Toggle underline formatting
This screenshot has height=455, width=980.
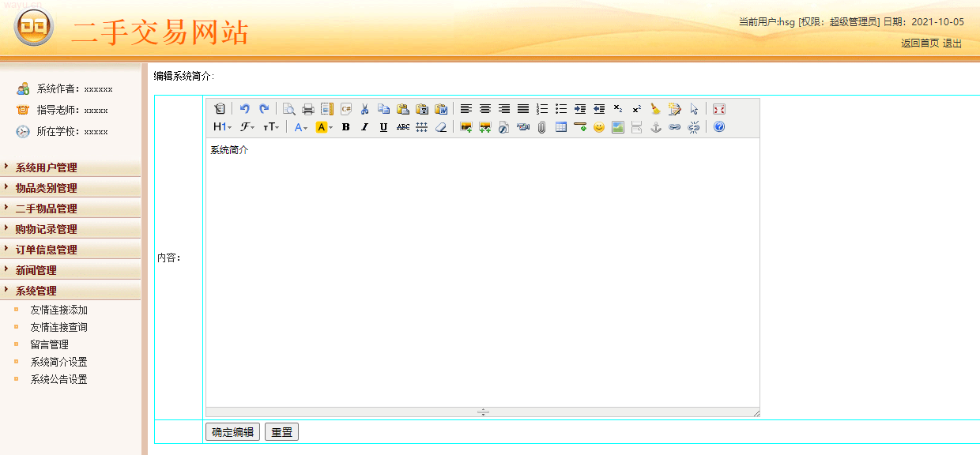pos(383,127)
